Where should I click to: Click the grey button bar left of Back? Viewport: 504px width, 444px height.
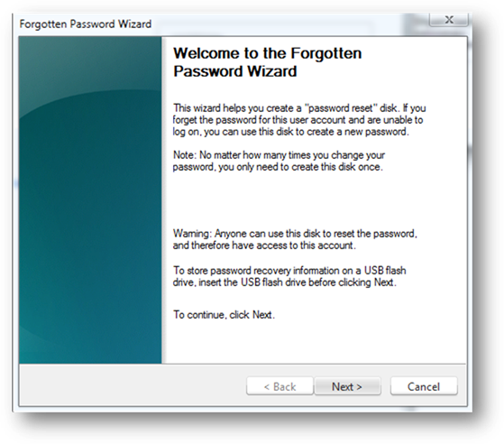[133, 385]
